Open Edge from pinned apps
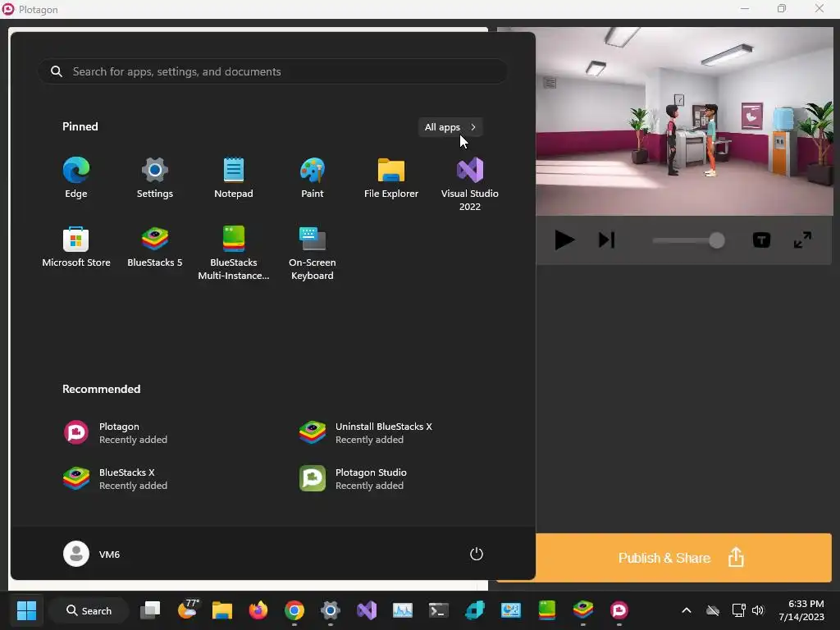Image resolution: width=840 pixels, height=630 pixels. (x=76, y=179)
